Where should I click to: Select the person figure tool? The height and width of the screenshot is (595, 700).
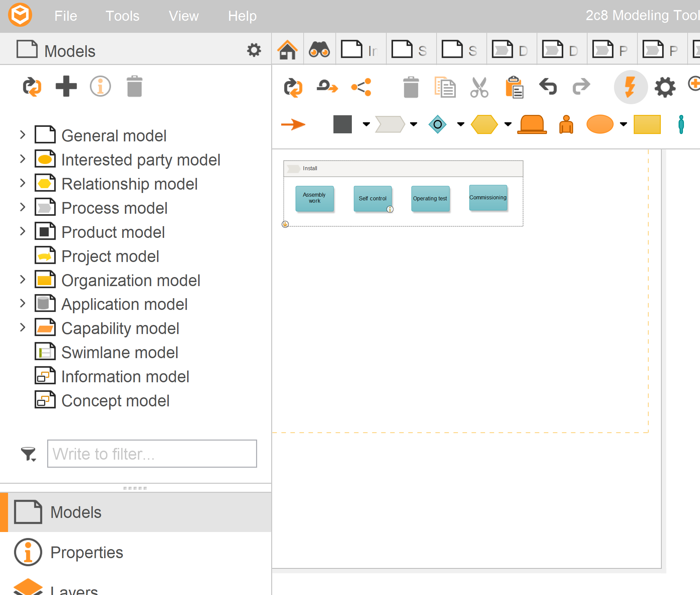pos(681,124)
